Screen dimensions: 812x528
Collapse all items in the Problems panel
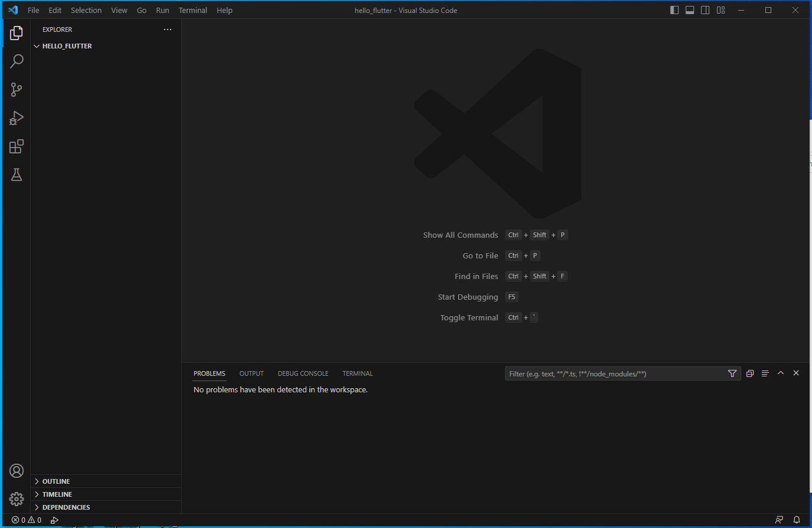750,373
